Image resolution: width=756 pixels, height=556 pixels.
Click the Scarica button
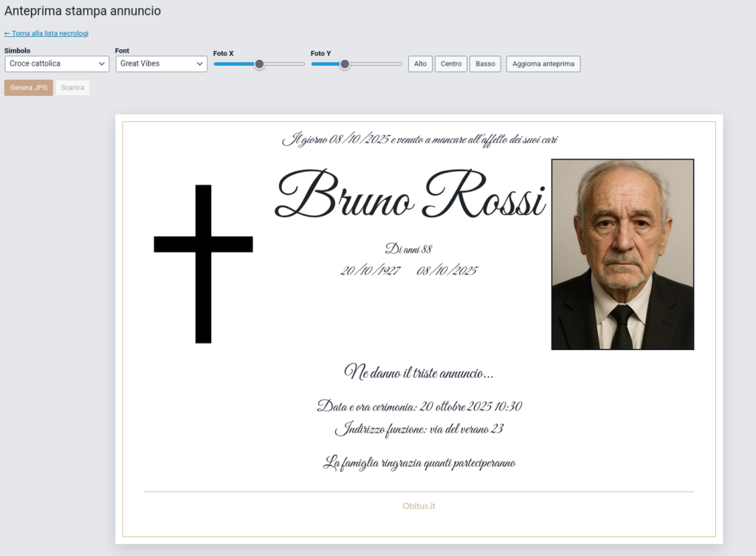[x=72, y=88]
